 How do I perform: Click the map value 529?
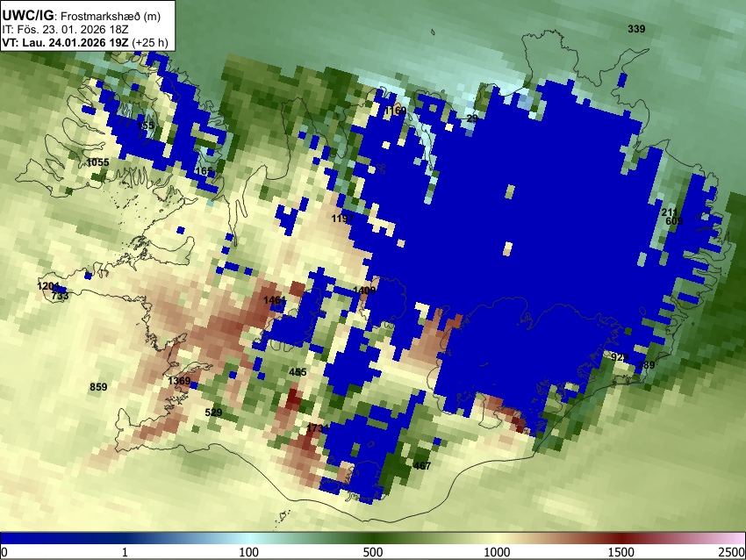[x=213, y=413]
